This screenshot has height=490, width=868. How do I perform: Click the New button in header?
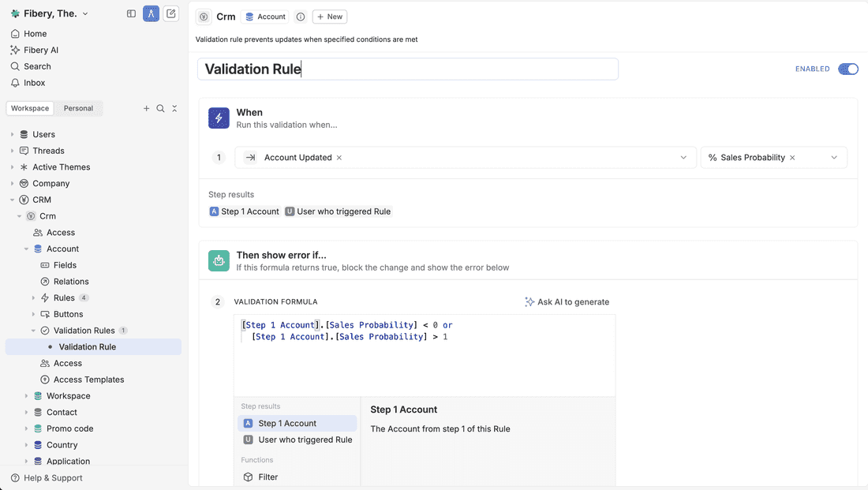pos(329,17)
